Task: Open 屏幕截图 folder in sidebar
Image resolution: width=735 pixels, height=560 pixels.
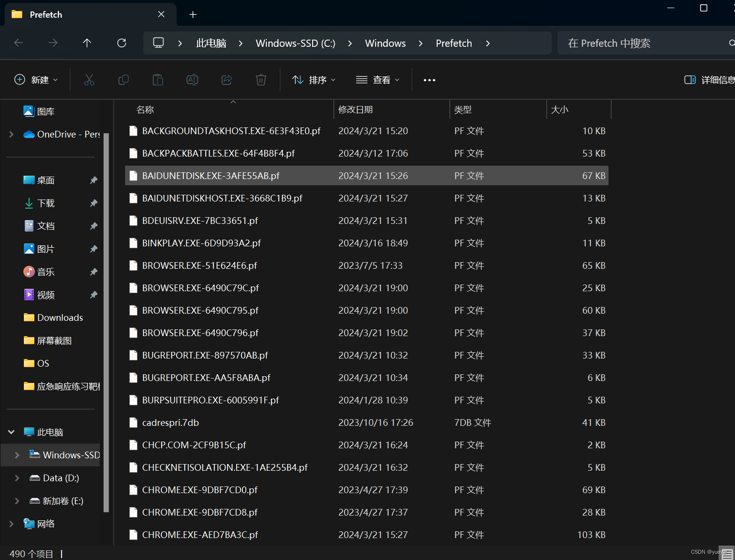Action: [x=48, y=340]
